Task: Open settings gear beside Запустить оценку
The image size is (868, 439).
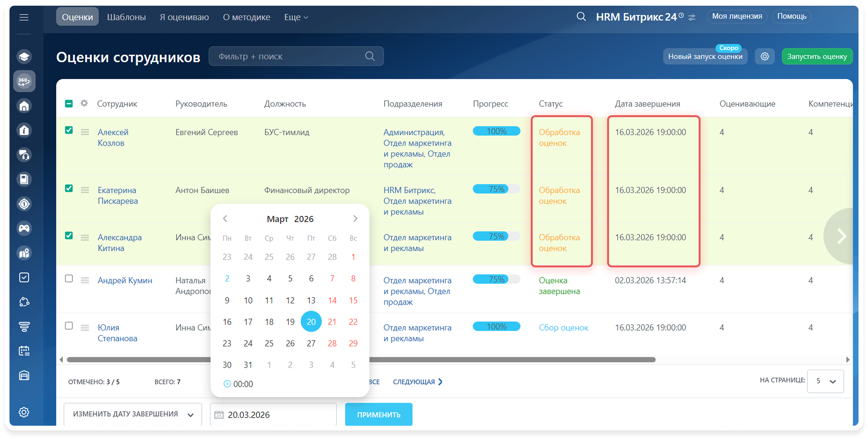Action: click(765, 56)
